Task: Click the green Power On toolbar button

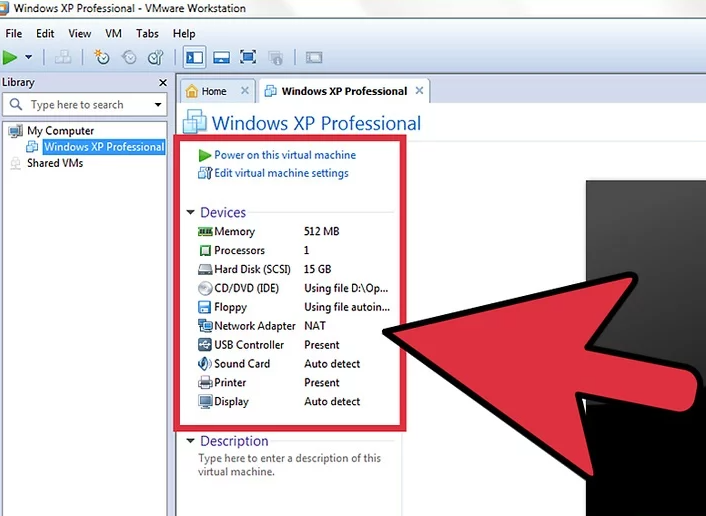Action: 10,58
